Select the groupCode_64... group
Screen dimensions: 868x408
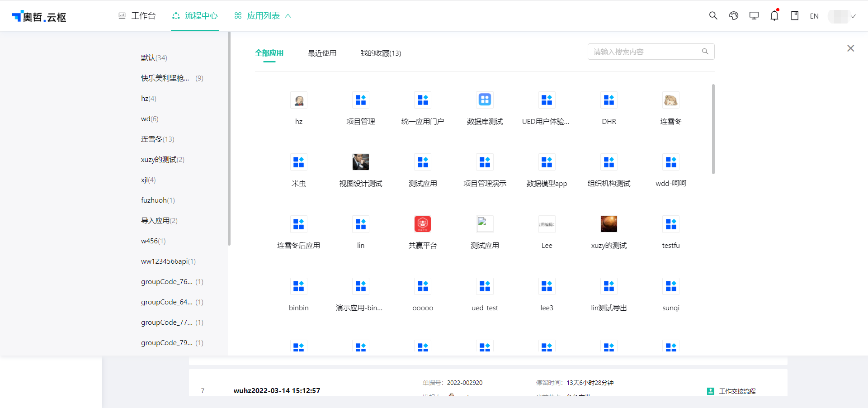(x=172, y=302)
